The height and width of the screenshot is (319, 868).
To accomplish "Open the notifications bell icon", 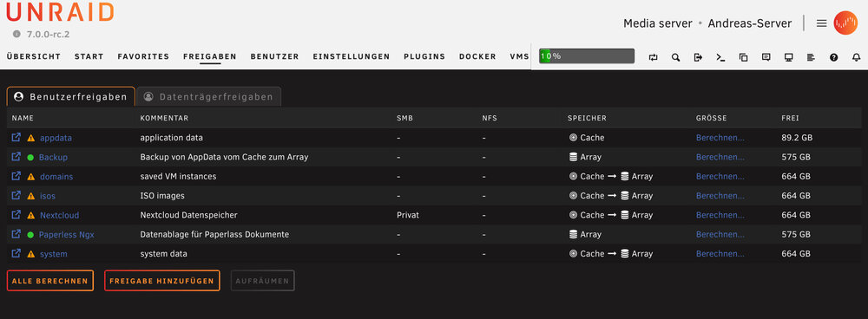I will 857,57.
